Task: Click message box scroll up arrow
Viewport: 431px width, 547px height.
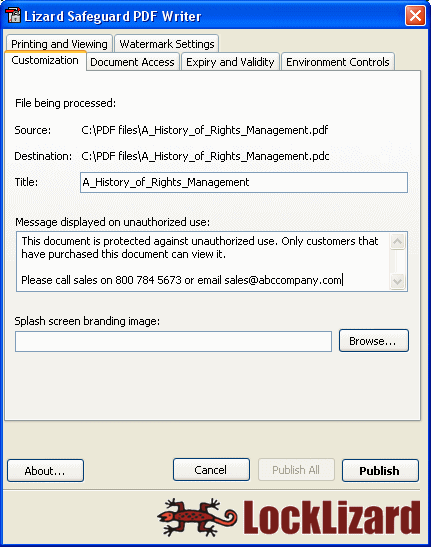Action: pos(397,241)
